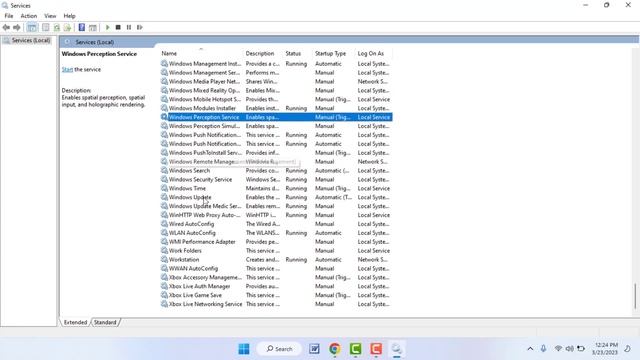This screenshot has height=360, width=640.
Task: Click the Windows Media Player Network service icon
Action: tap(164, 82)
